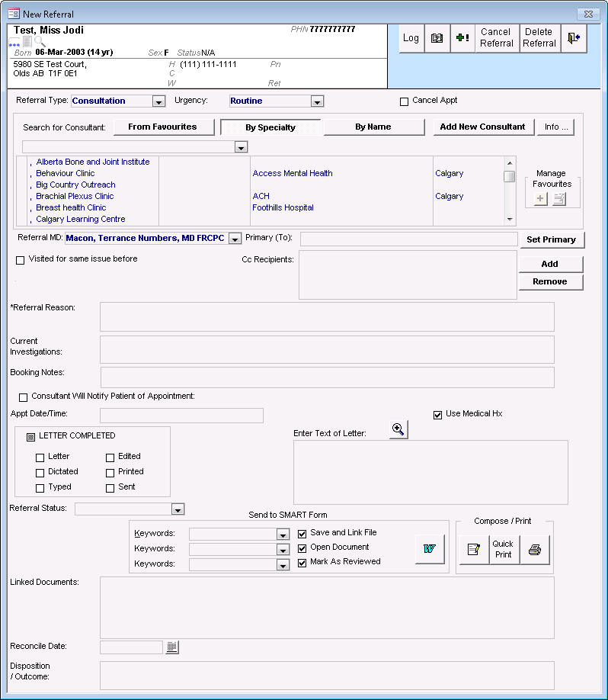Click the edit favourites list icon
Image resolution: width=608 pixels, height=700 pixels.
[559, 199]
